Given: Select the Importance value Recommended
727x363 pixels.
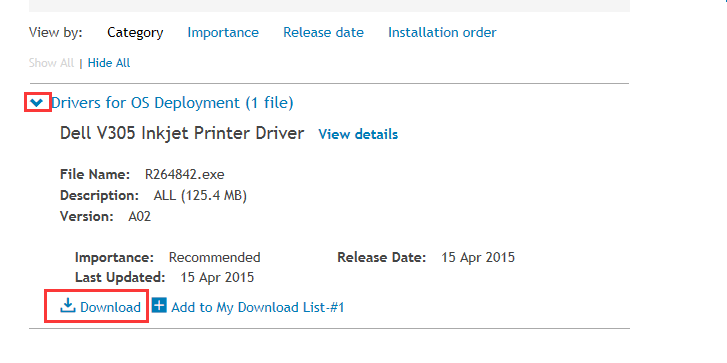Looking at the screenshot, I should coord(214,257).
